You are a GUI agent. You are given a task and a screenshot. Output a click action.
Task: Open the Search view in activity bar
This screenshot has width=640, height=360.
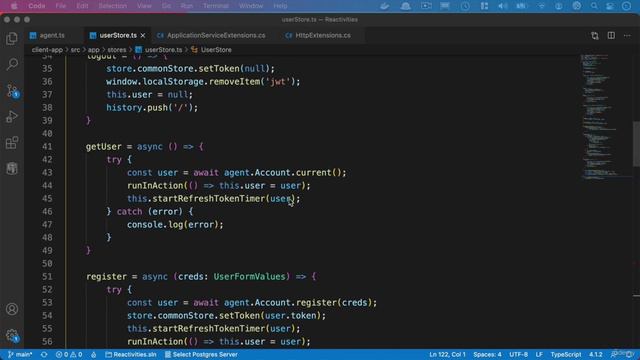click(12, 64)
